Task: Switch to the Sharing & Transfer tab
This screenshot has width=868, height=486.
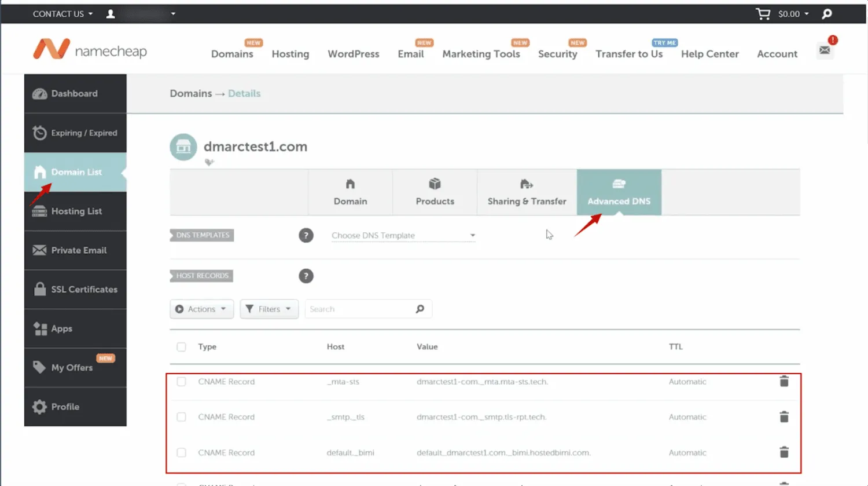Action: [527, 192]
